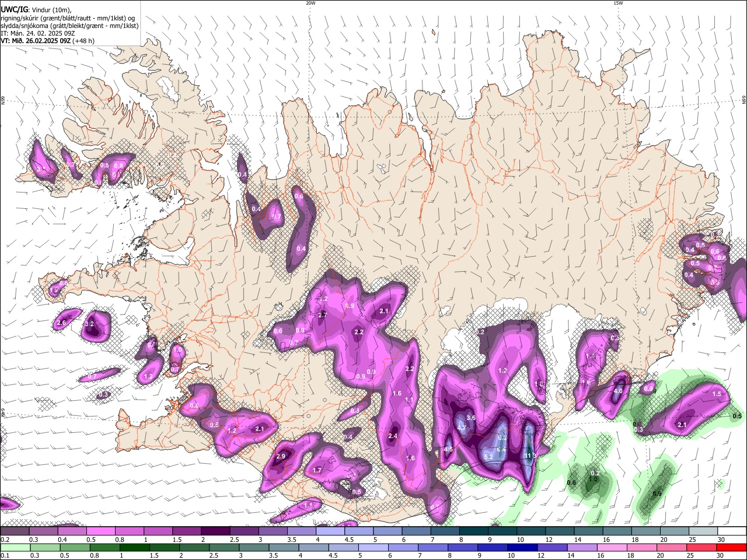Click the deep blue 10–12 swatch in lower legend
The image size is (747, 560).
[522, 547]
